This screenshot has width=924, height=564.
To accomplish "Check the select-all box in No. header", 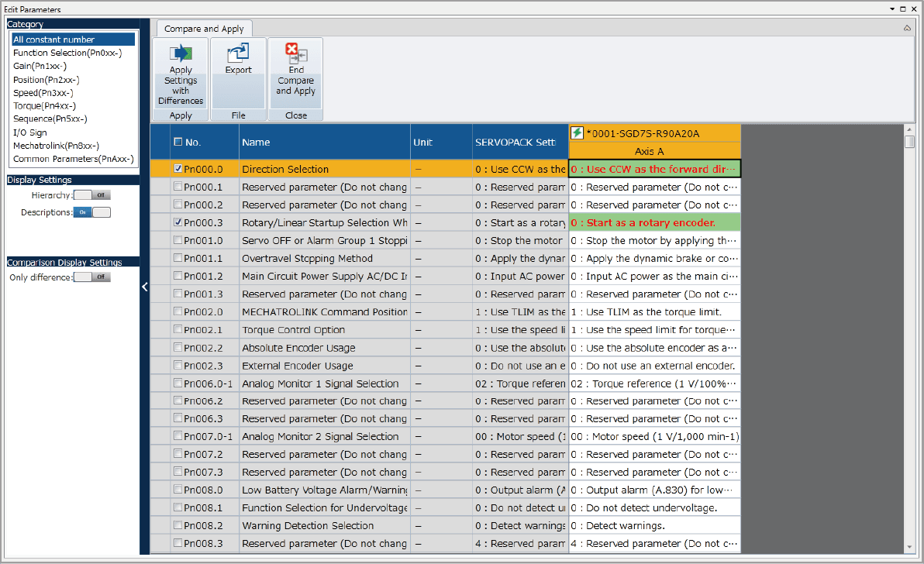I will (x=178, y=142).
